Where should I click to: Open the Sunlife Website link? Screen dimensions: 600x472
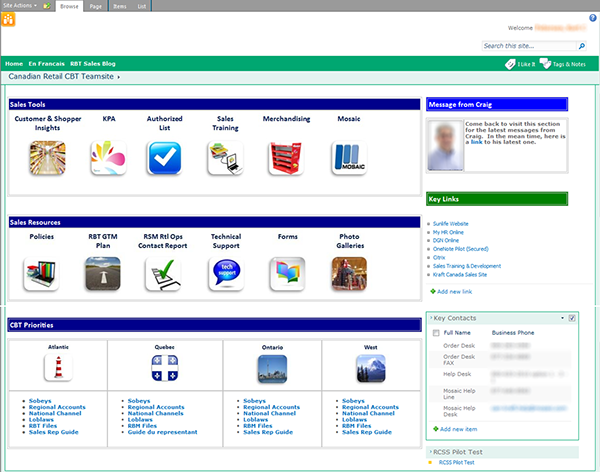[450, 224]
